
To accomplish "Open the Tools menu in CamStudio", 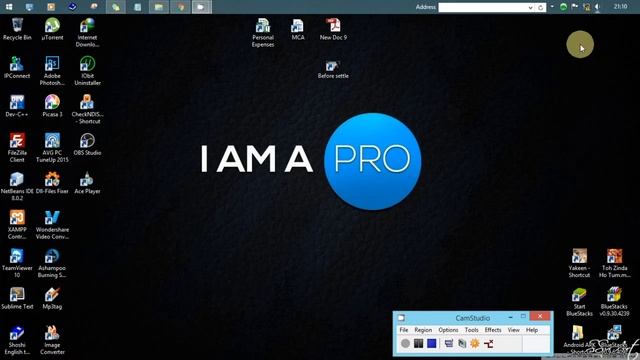I will (471, 330).
